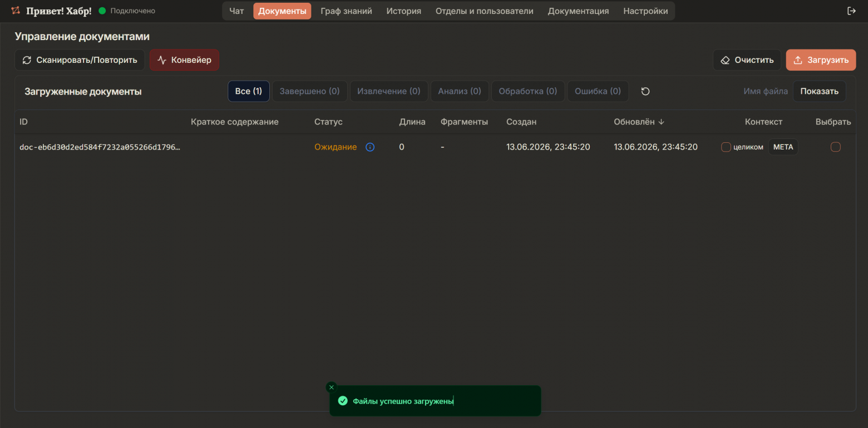Filter documents by Анализ (0)
Image resolution: width=868 pixels, height=428 pixels.
pyautogui.click(x=460, y=91)
